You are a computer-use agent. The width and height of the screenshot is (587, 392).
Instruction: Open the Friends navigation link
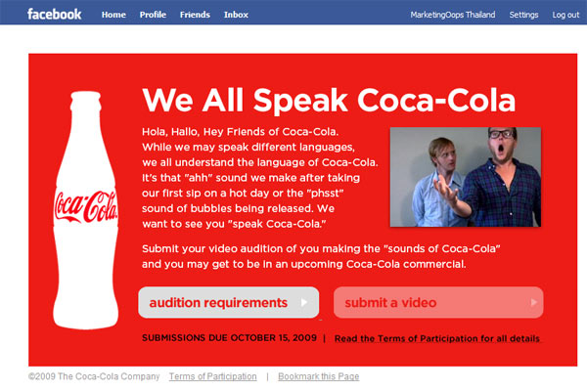195,15
